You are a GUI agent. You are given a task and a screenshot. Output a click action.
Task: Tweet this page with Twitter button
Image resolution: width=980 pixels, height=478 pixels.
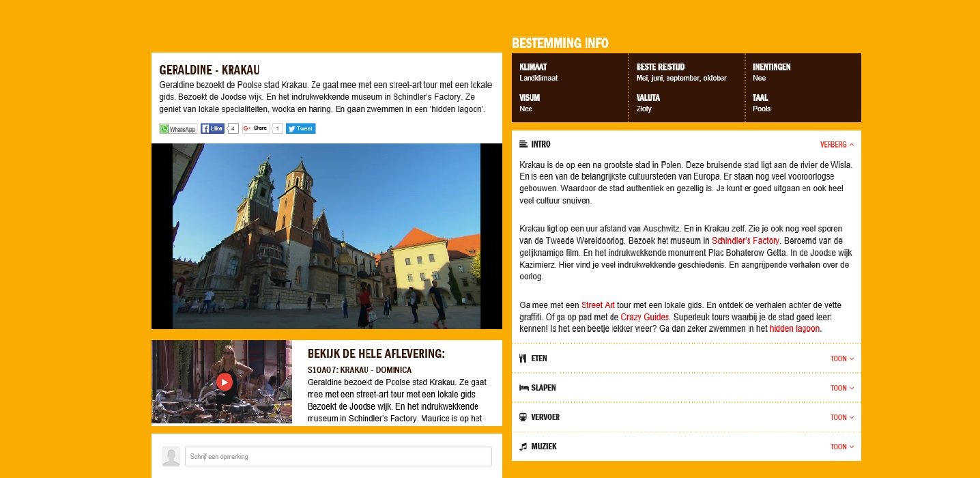pyautogui.click(x=300, y=128)
